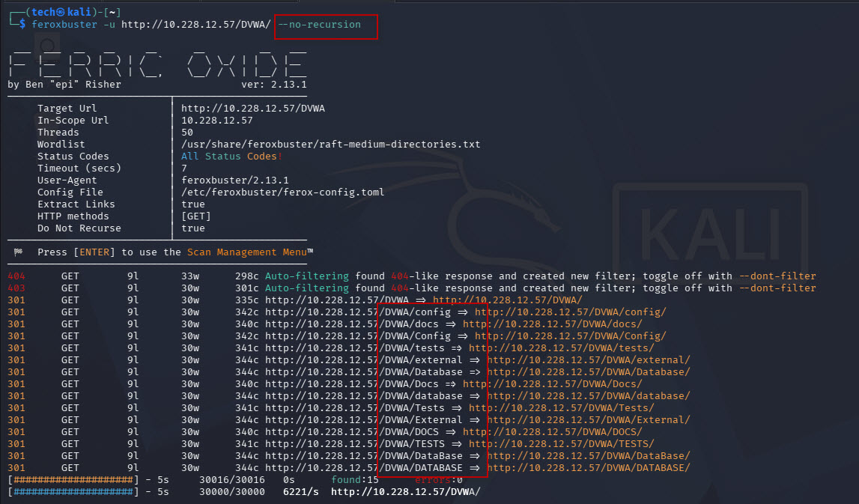Open redirect link ending in /DVWA/docs/
Viewport: 859px width, 504px height.
coord(552,324)
